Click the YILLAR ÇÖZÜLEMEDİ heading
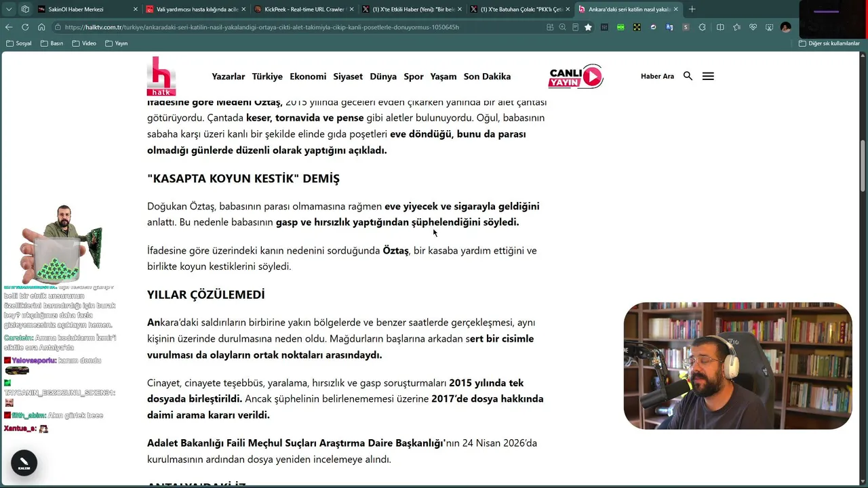 (x=206, y=295)
